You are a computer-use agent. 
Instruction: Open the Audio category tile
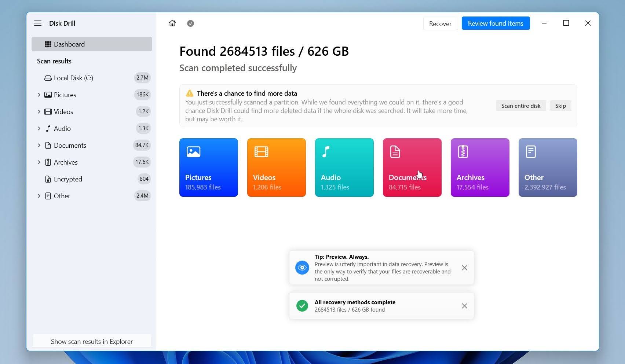[344, 168]
